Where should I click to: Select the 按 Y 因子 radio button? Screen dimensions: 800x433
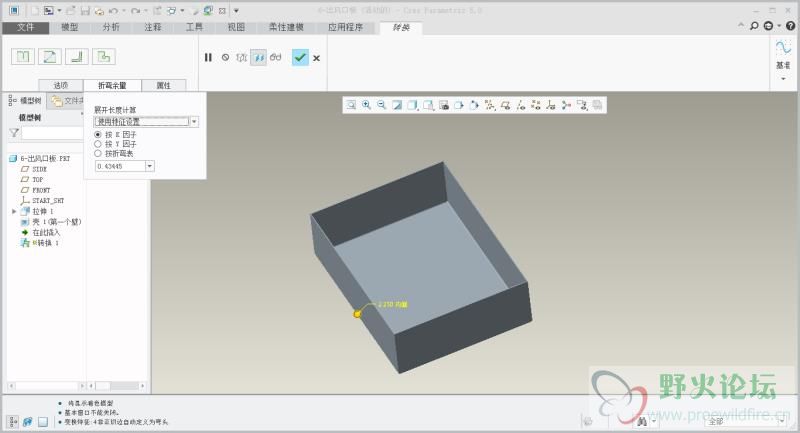[98, 144]
